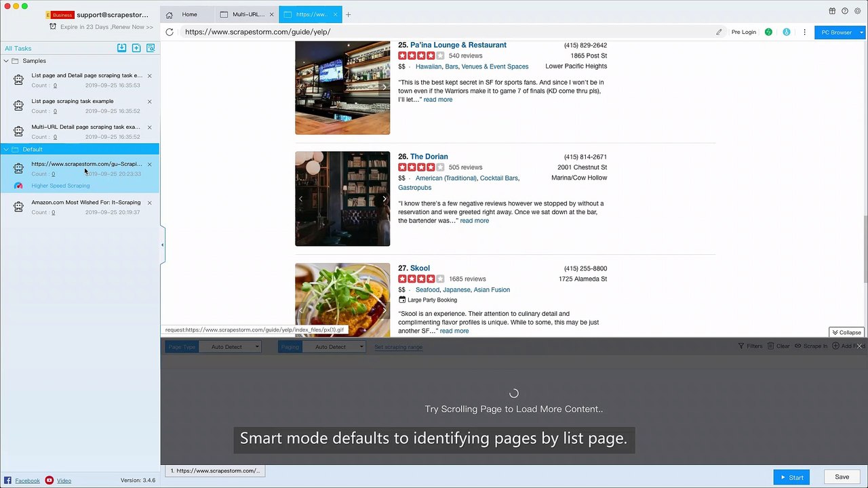Click the Home tab house icon
Viewport: 868px width, 488px height.
click(x=170, y=14)
